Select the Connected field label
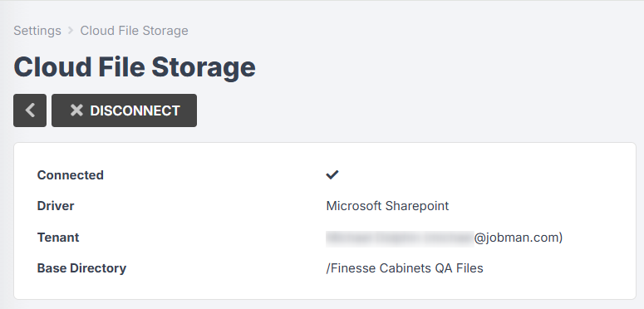The width and height of the screenshot is (644, 309). click(x=71, y=175)
